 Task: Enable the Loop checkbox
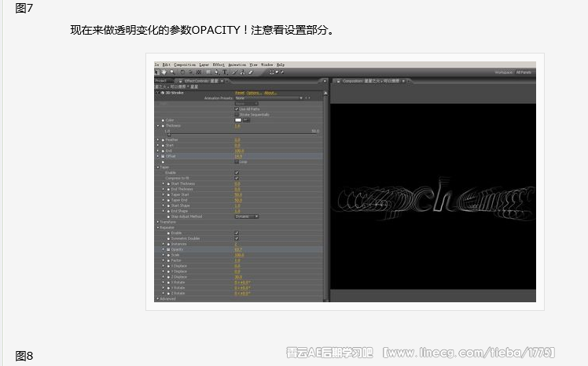pyautogui.click(x=237, y=162)
